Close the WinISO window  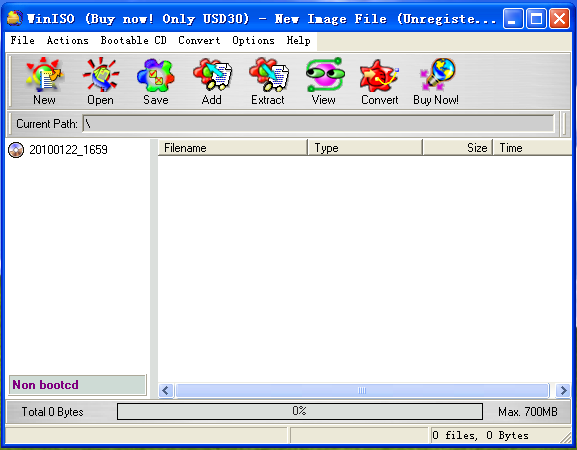click(x=559, y=18)
